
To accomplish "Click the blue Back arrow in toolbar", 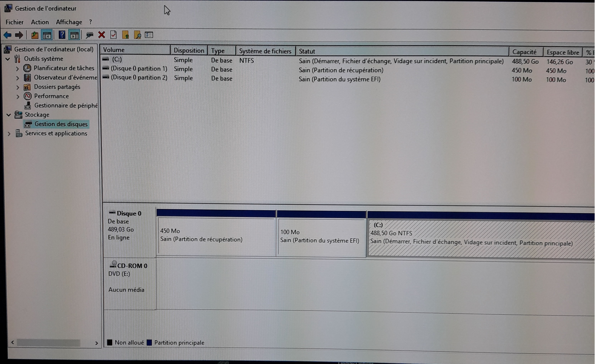I will (x=7, y=35).
